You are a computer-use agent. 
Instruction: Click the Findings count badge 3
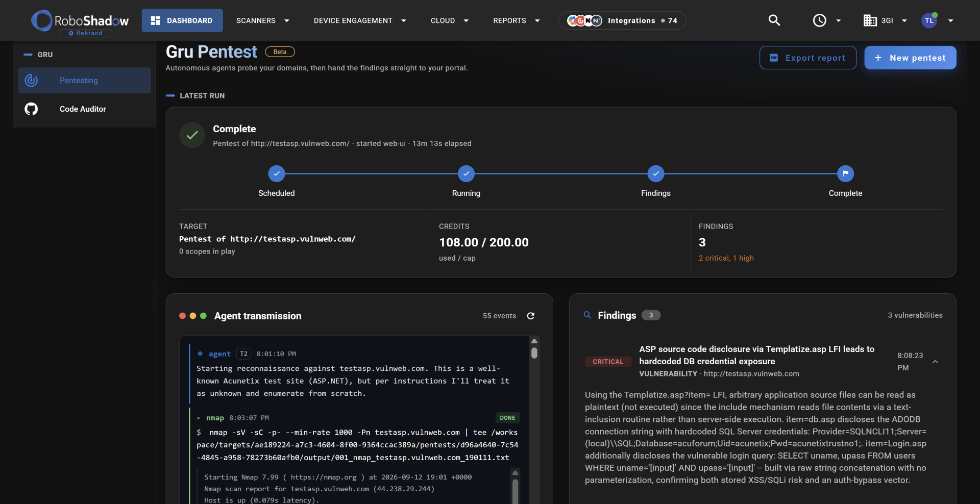click(651, 315)
